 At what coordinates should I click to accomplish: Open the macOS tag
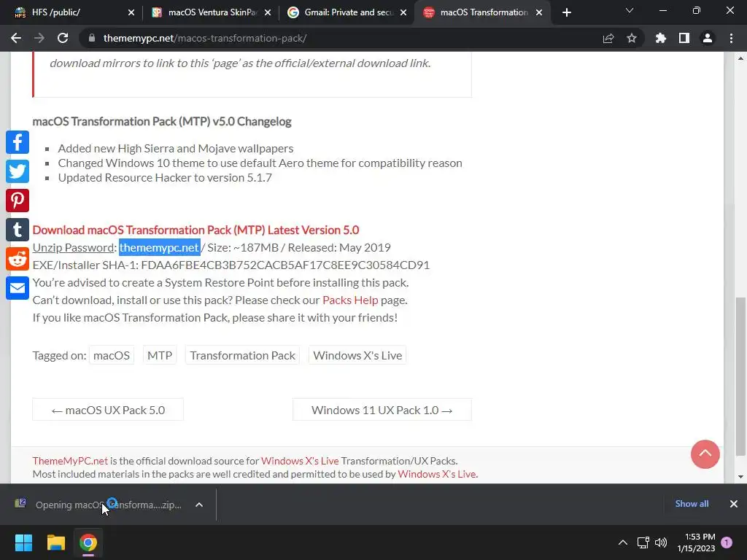112,355
